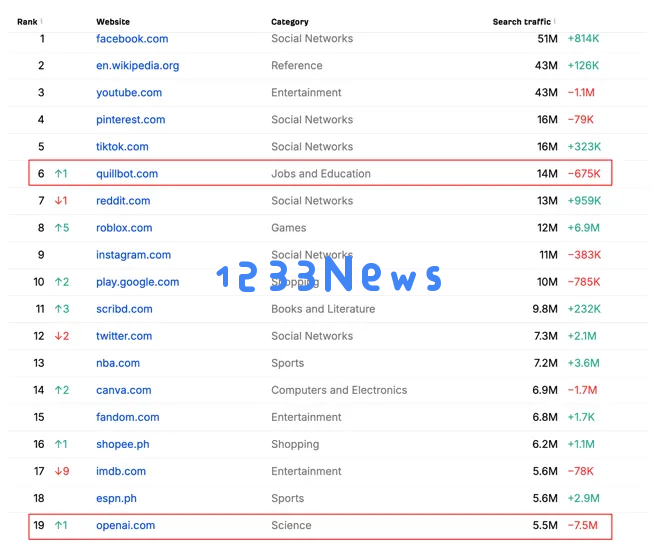Follow the fandom.com link
The image size is (657, 549).
127,417
